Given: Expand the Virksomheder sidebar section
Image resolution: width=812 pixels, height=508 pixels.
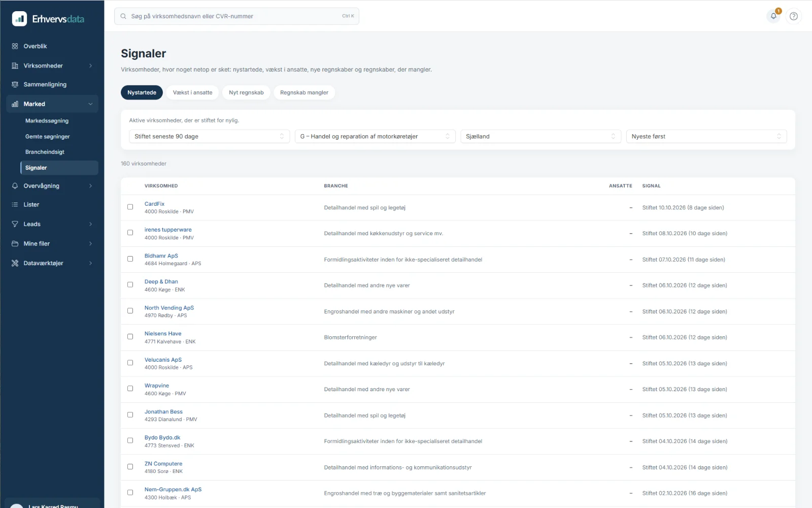Looking at the screenshot, I should pos(52,66).
